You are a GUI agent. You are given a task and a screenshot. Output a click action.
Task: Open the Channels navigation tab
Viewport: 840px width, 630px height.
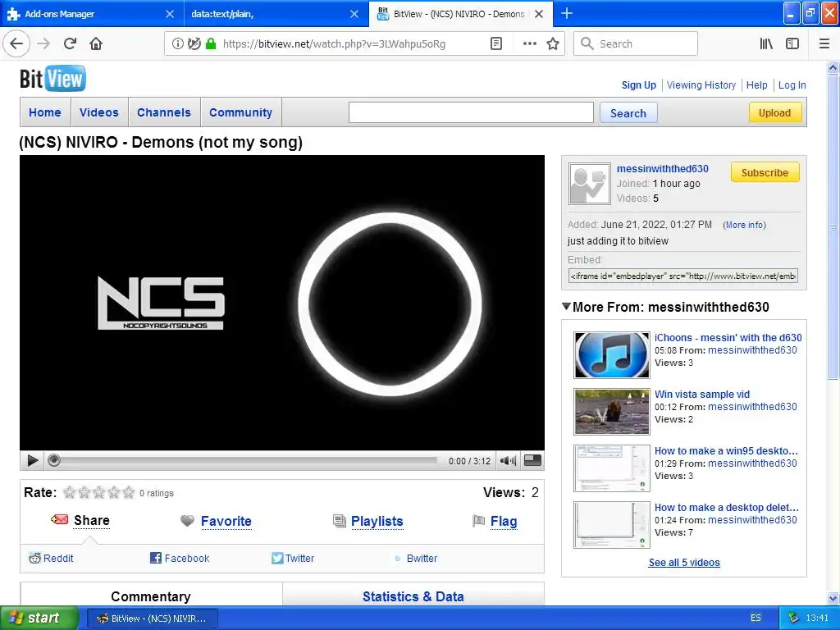(164, 112)
